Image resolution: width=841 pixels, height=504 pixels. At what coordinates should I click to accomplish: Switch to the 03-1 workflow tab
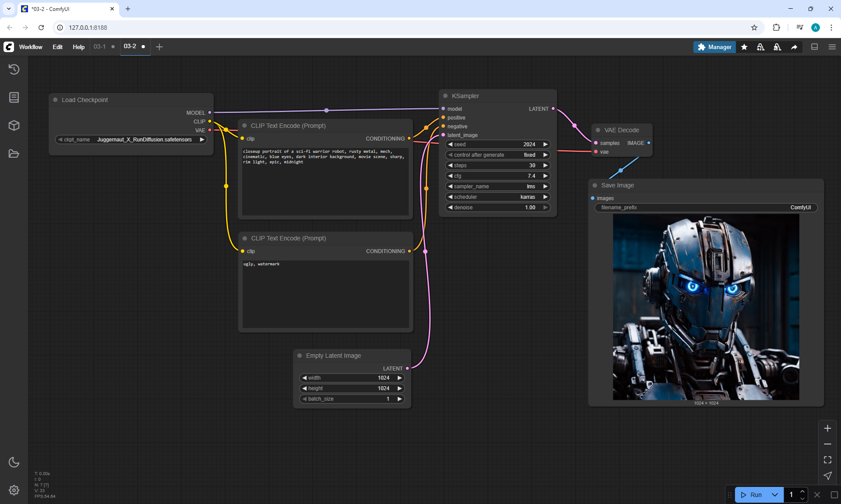[x=99, y=46]
